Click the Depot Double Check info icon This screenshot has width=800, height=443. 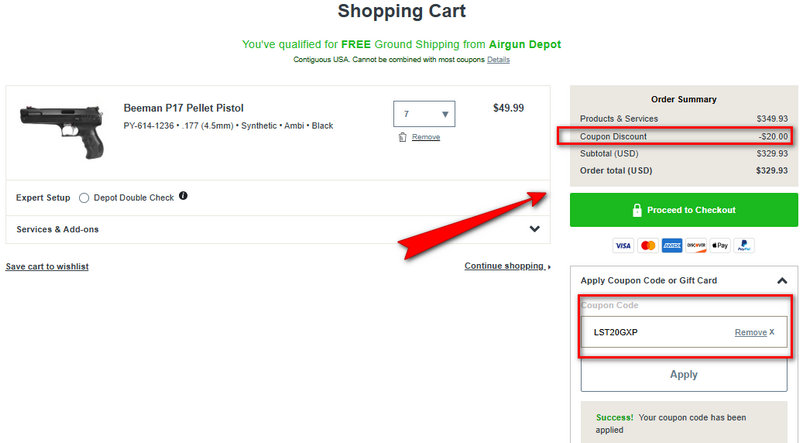pyautogui.click(x=184, y=196)
